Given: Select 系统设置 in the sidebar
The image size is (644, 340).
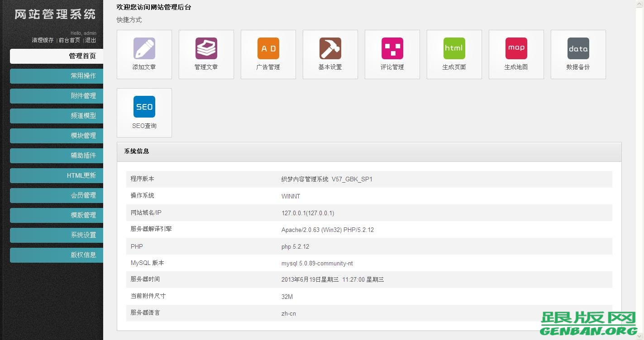Looking at the screenshot, I should (56, 235).
